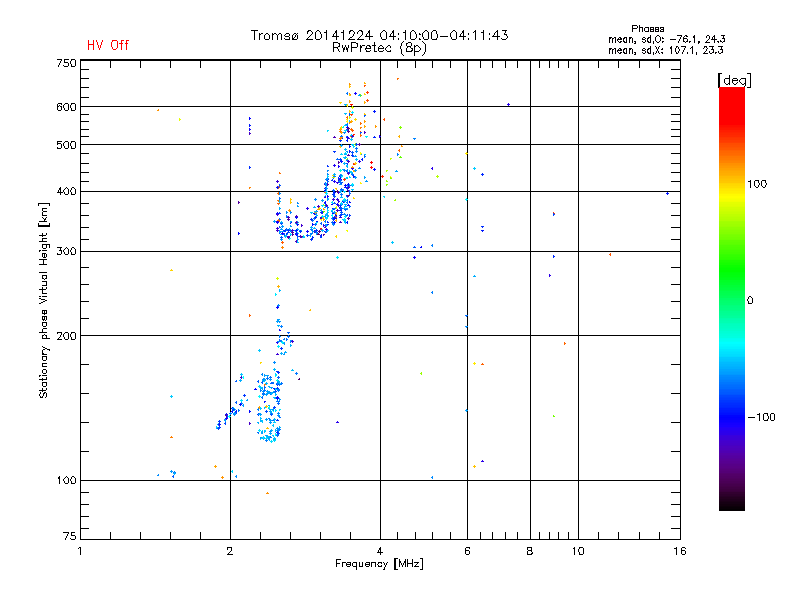The height and width of the screenshot is (600, 800).
Task: Click the y-axis tick label "600"
Action: coord(66,107)
